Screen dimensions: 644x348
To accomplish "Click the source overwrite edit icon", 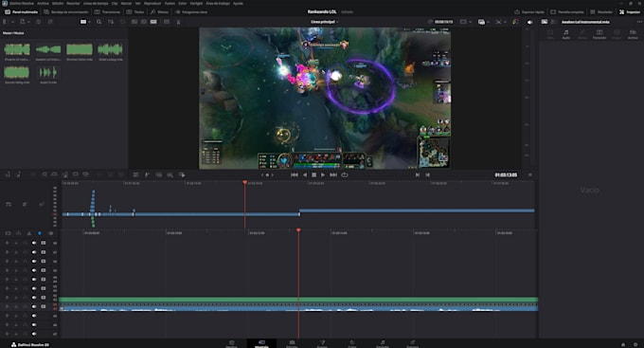I will [86, 174].
